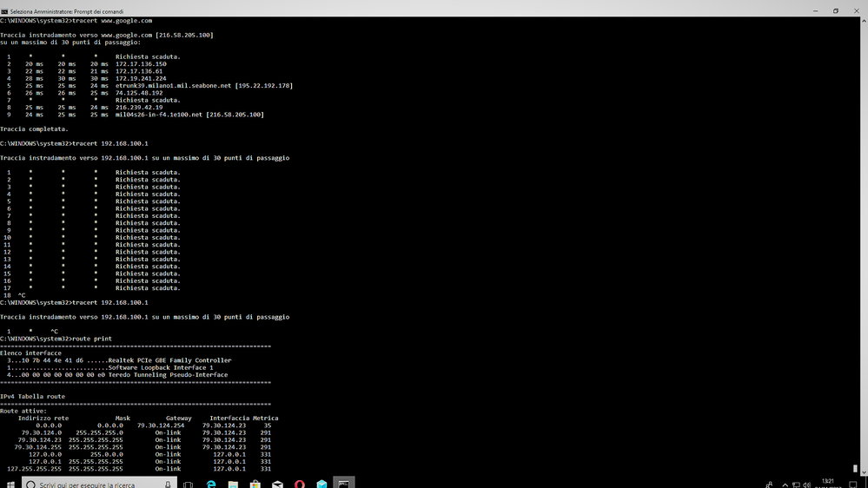Screen dimensions: 868x488
Task: Click the 'Mask' column header
Action: [x=123, y=419]
